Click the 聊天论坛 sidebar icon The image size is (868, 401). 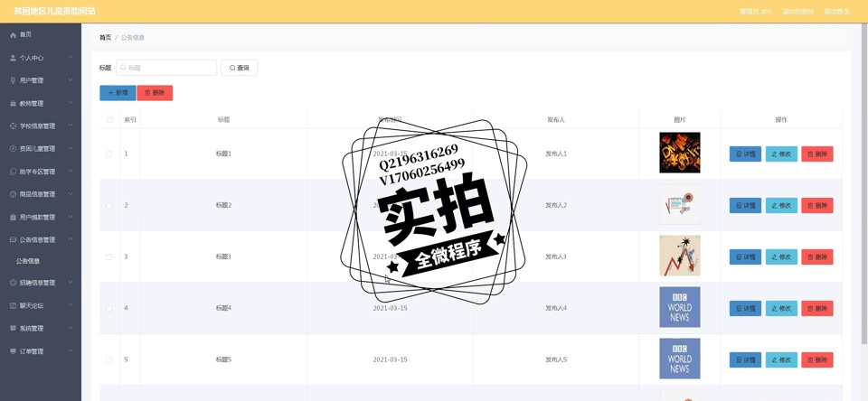(x=13, y=306)
